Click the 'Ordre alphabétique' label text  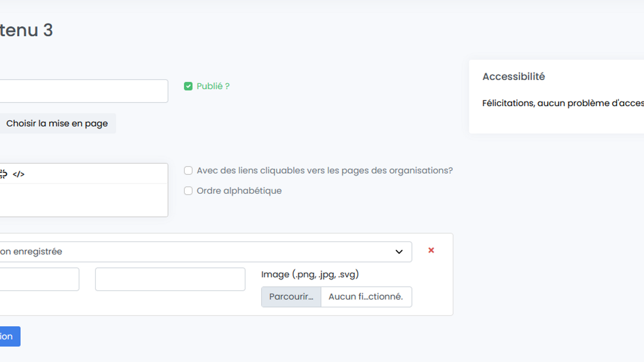tap(239, 191)
